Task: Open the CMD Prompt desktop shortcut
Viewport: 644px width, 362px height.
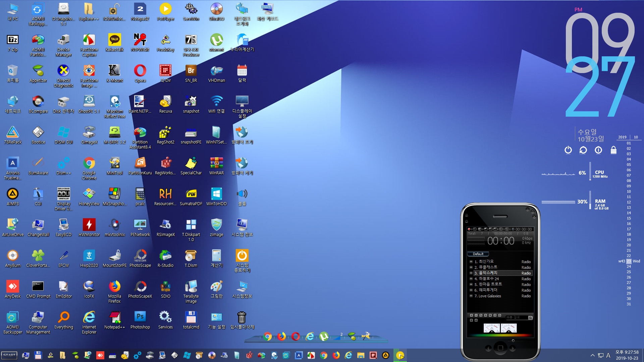Action: click(38, 290)
